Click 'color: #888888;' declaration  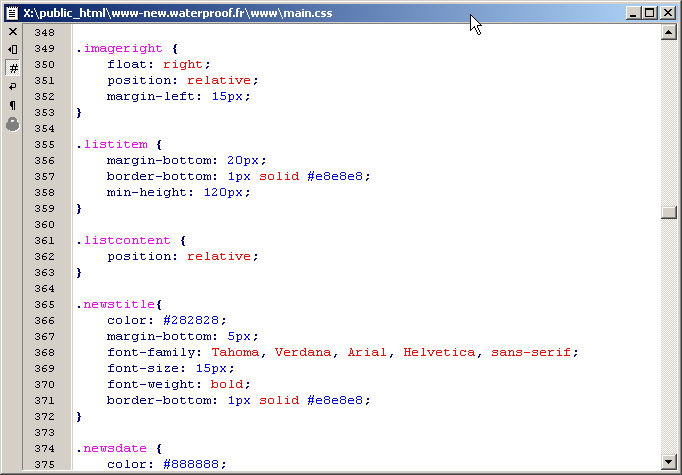click(x=167, y=465)
